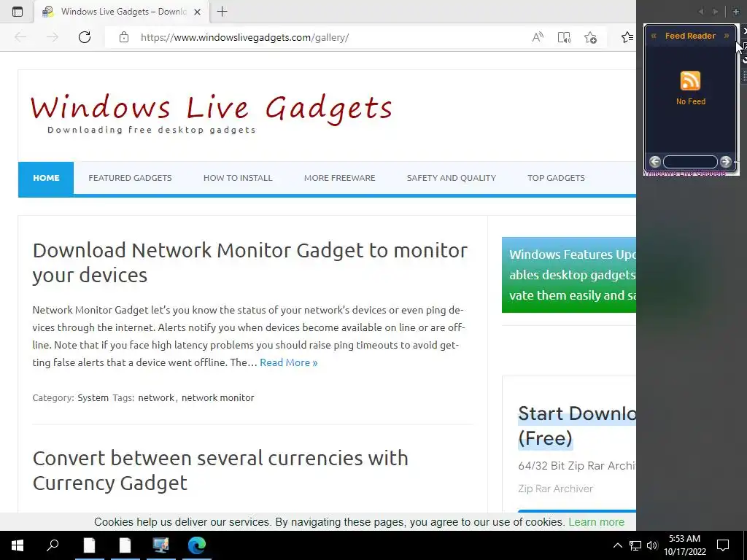Click the Edge tab actions icon
This screenshot has width=747, height=560.
click(18, 12)
